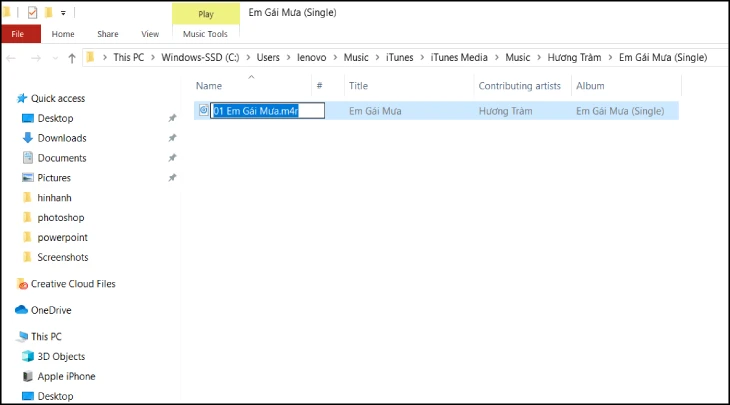Viewport: 730px width, 405px height.
Task: Select Creative Cloud Files in the sidebar
Action: (x=76, y=284)
